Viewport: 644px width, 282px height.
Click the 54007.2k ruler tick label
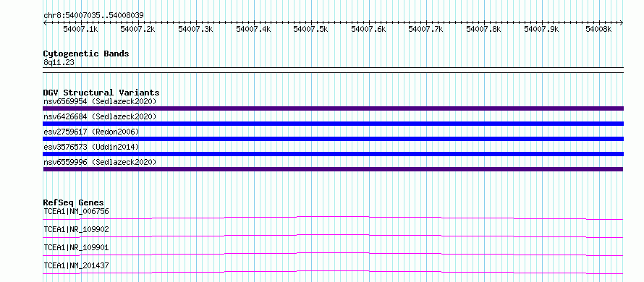click(138, 29)
